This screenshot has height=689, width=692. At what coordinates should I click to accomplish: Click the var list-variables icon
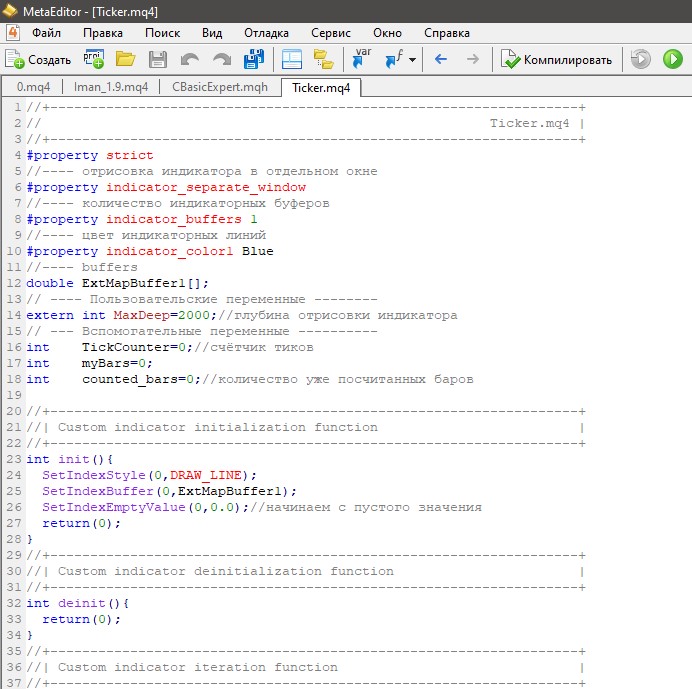360,59
